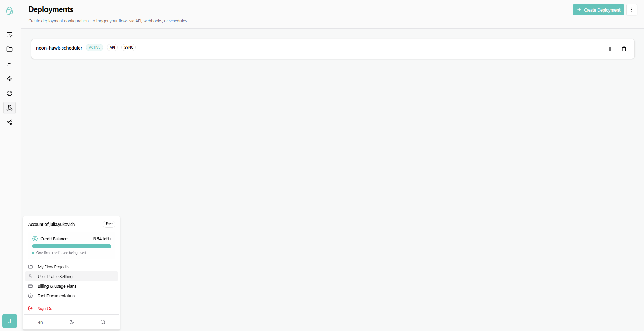This screenshot has width=644, height=331.
Task: Select the webhook deployments sidebar icon
Action: 10,108
